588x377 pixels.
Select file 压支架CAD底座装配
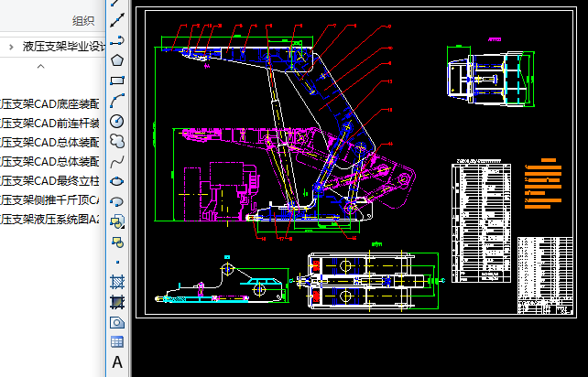pos(49,103)
